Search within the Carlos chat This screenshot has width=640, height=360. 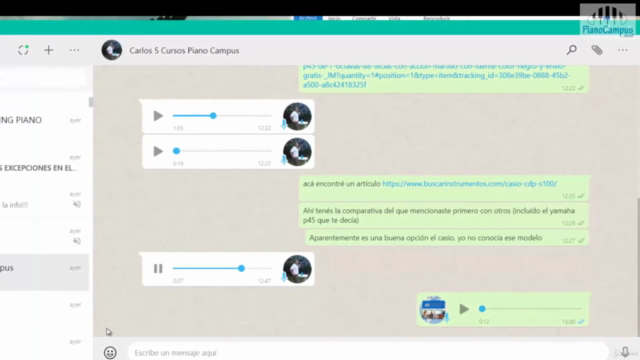tap(571, 50)
